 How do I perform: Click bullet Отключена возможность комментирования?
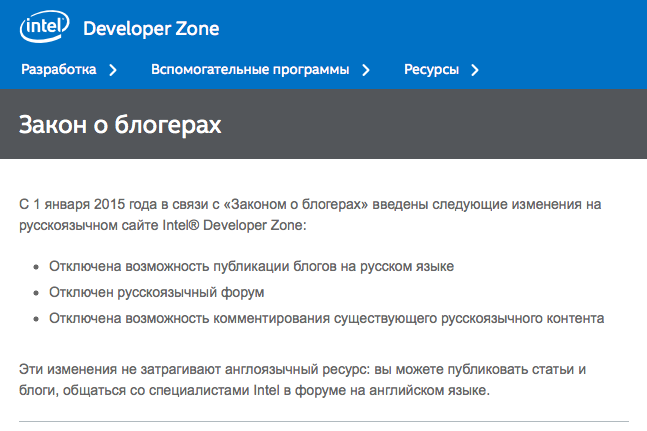point(326,318)
